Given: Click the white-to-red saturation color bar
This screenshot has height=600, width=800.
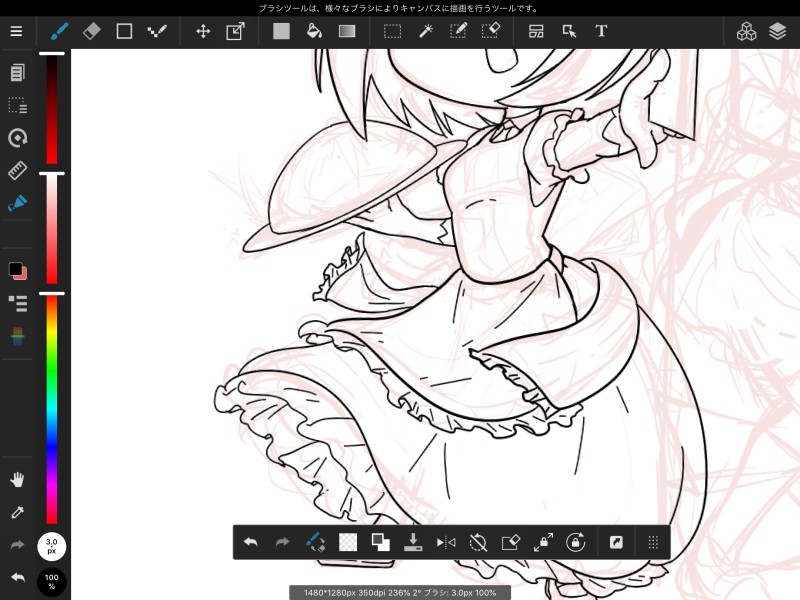Looking at the screenshot, I should pos(52,229).
